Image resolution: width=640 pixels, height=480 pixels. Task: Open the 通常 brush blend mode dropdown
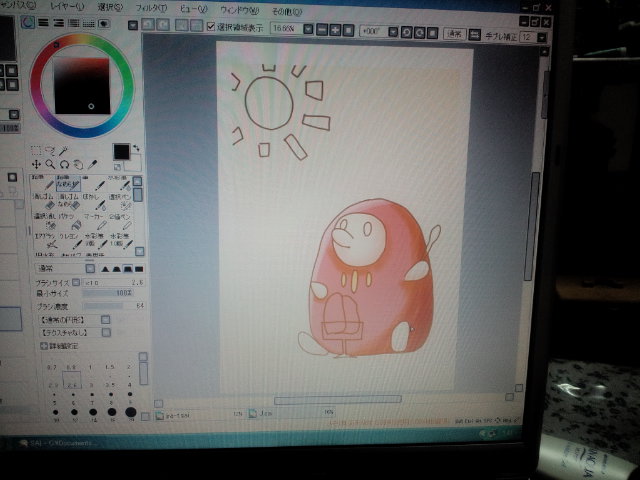point(90,269)
